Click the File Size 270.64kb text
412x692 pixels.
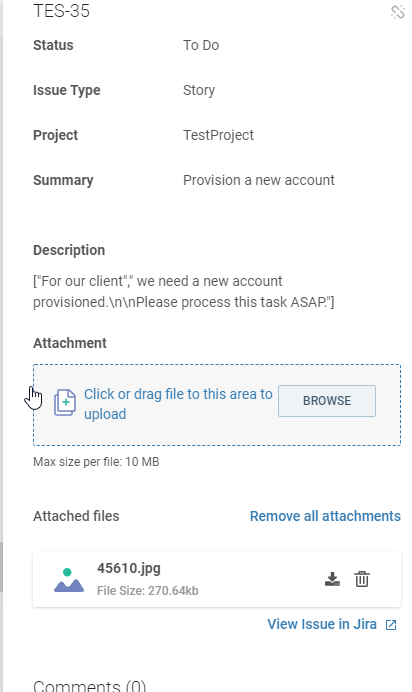(148, 590)
